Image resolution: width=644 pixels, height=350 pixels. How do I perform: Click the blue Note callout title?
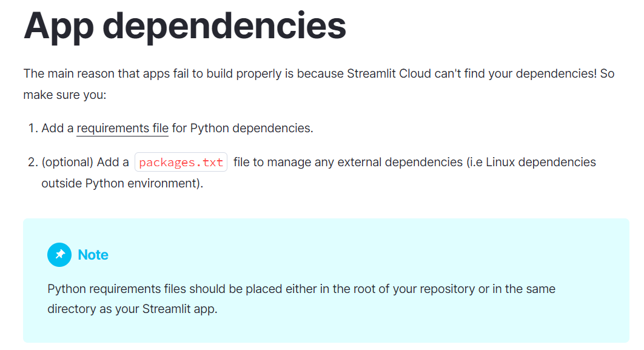pos(93,255)
